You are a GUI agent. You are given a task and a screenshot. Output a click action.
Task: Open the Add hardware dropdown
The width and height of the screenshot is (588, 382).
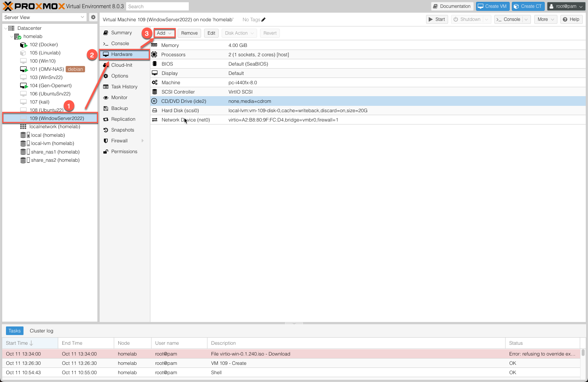[164, 33]
